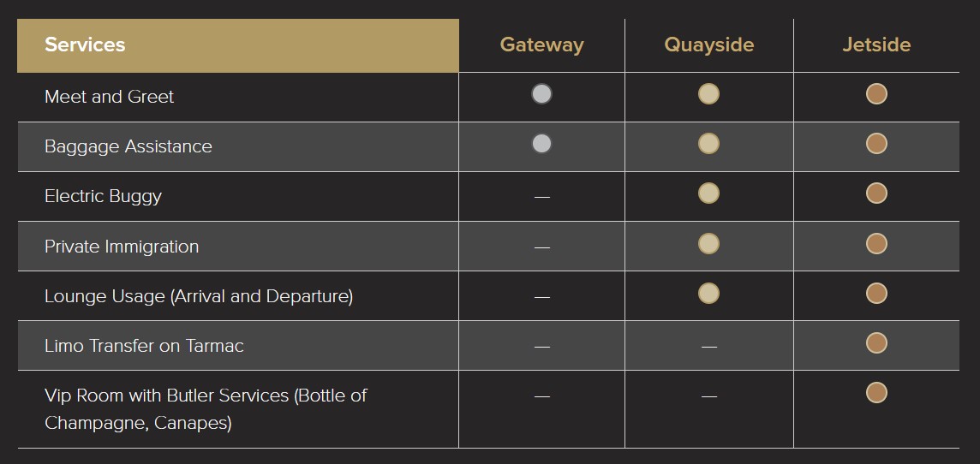Click the Private Immigration row label
Screen dimensions: 980x464
coord(122,247)
